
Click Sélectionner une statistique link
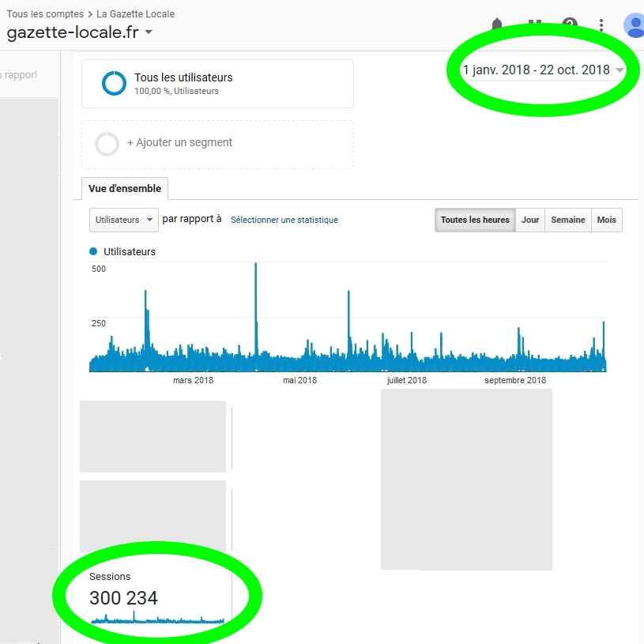(x=284, y=220)
